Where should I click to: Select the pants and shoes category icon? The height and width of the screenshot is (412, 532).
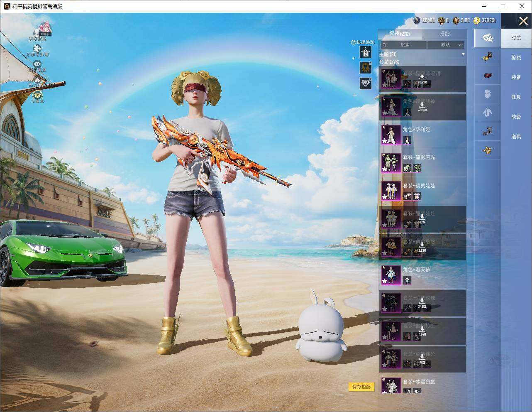[x=488, y=131]
